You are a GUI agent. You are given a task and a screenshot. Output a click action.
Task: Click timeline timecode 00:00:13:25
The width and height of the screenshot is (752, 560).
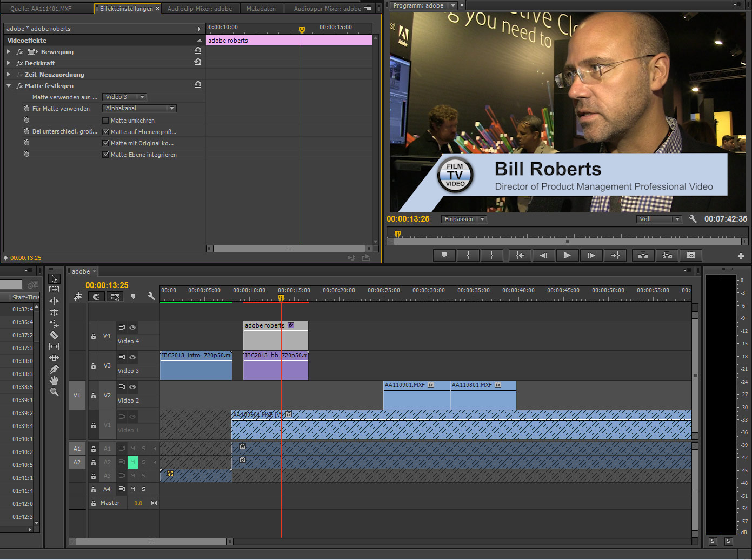click(107, 285)
